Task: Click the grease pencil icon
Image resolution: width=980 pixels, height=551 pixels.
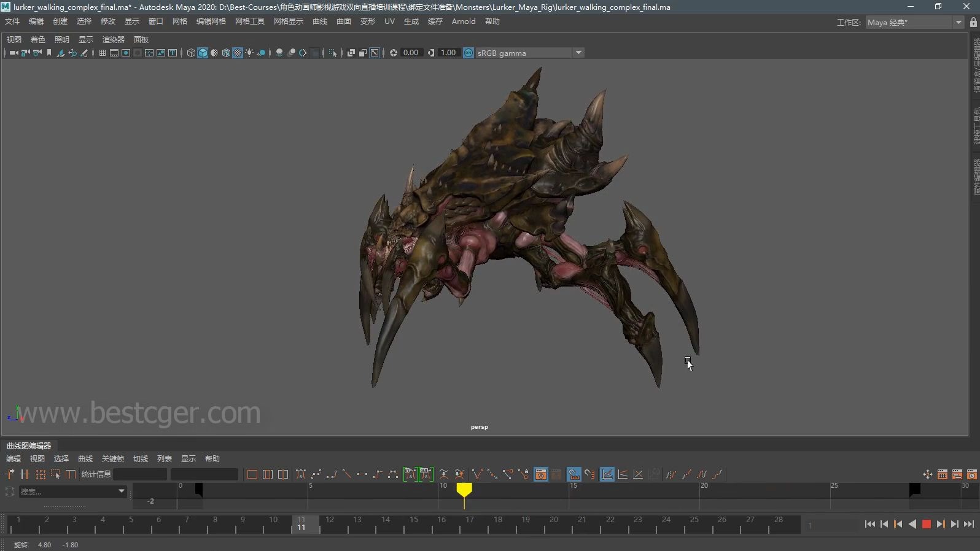Action: click(84, 53)
